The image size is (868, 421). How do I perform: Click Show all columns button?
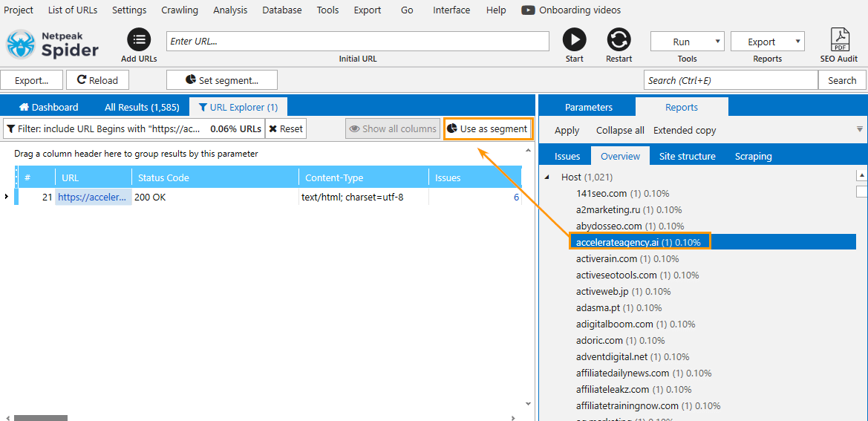click(393, 129)
